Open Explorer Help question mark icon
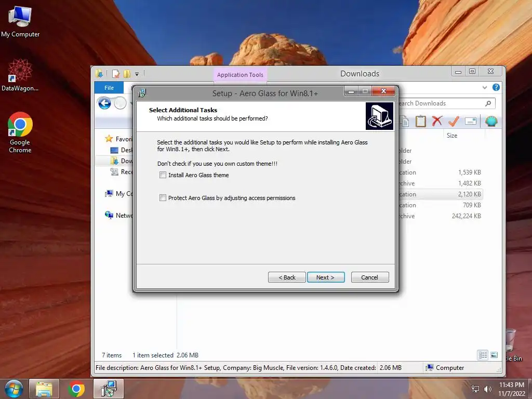The image size is (532, 399). (x=496, y=87)
